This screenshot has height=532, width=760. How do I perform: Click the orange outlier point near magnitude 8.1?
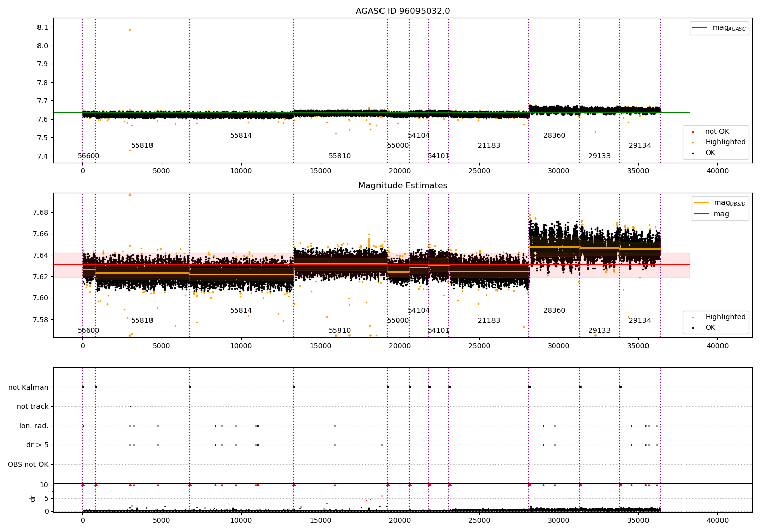coord(130,30)
